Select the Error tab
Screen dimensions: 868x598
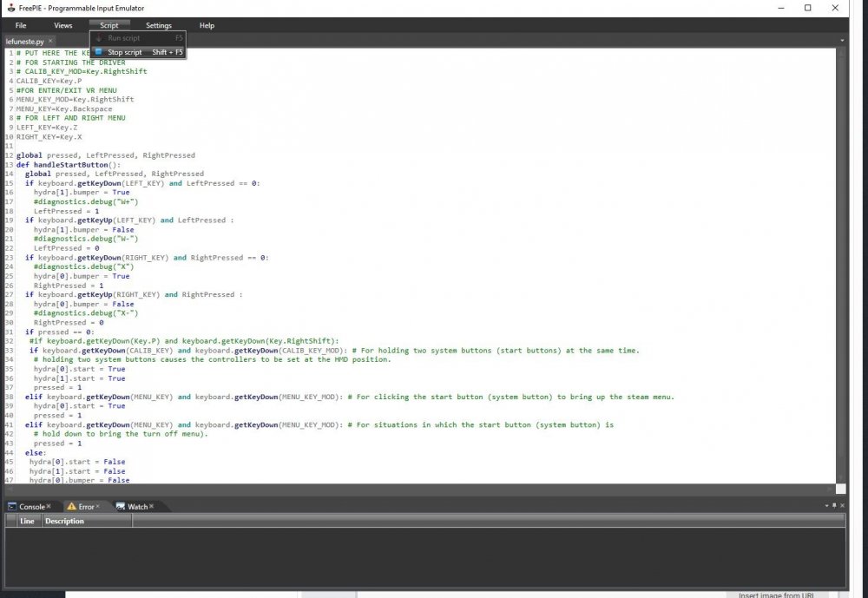point(86,507)
